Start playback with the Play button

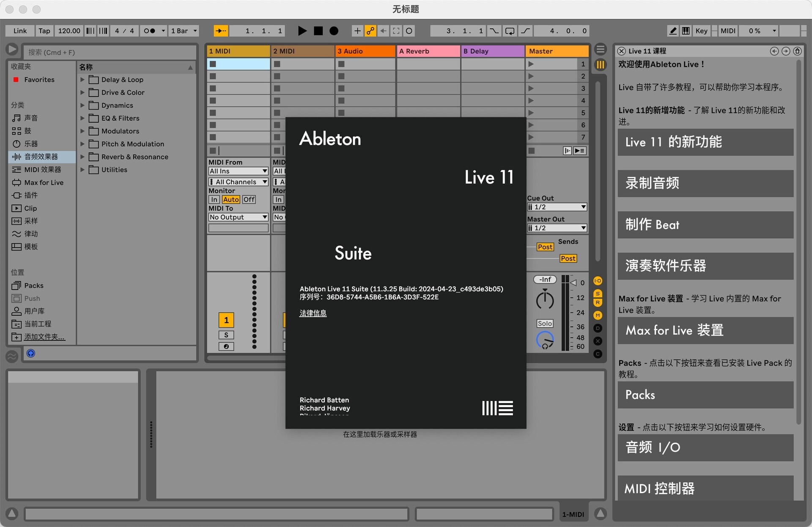pyautogui.click(x=302, y=31)
